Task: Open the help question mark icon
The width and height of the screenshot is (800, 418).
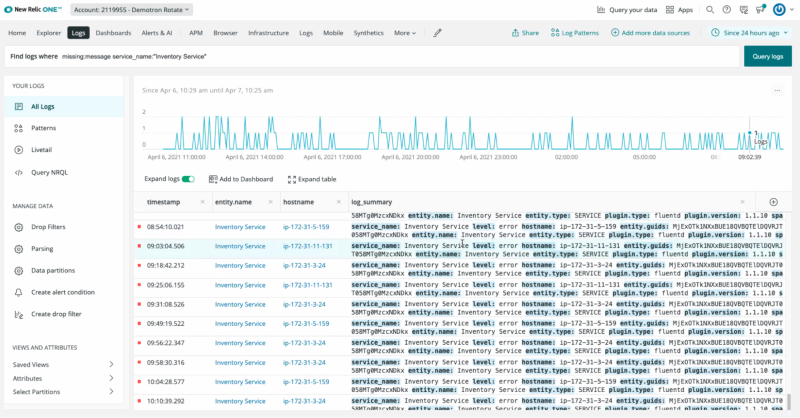Action: coord(727,10)
